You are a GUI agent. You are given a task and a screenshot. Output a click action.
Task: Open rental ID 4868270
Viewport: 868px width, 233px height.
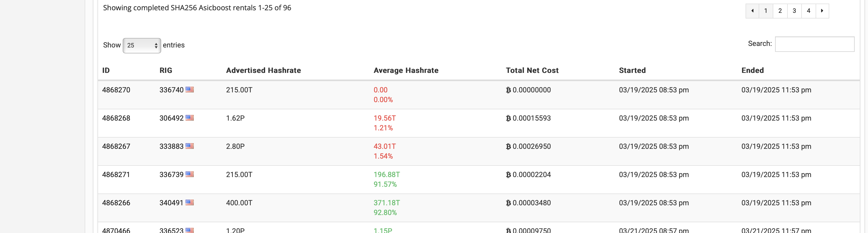coord(116,90)
